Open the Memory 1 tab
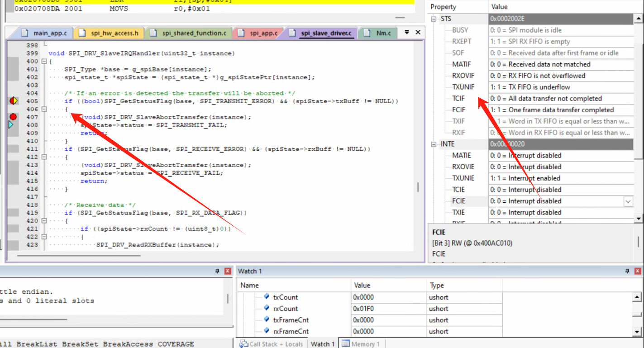Viewport: 644px width, 348px height. tap(362, 344)
